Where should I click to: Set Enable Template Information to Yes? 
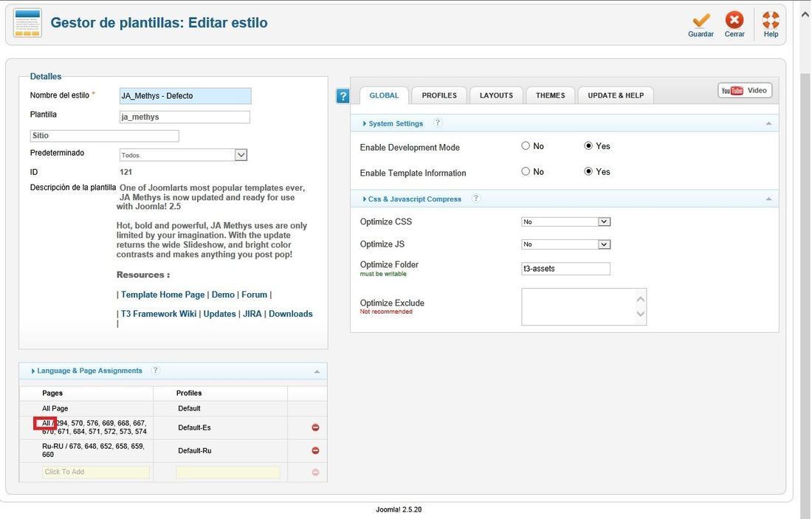point(588,171)
